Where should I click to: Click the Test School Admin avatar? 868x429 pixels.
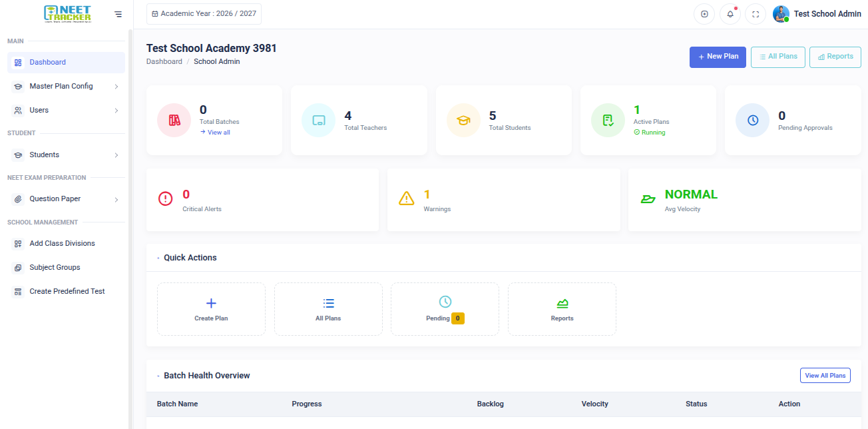coord(781,14)
